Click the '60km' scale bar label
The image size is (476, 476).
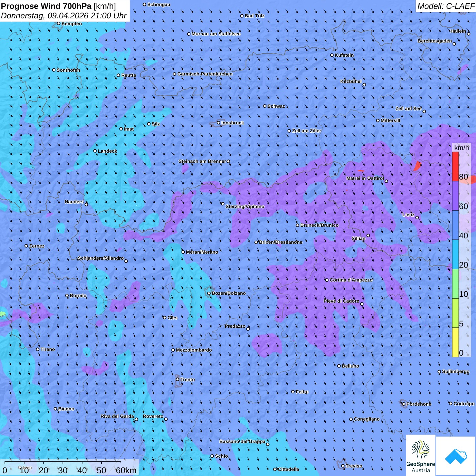(x=126, y=470)
